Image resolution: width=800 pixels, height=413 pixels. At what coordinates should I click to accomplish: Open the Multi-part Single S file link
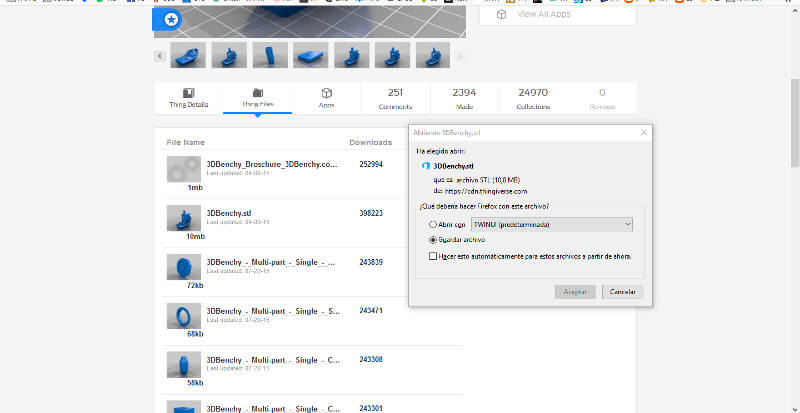click(273, 311)
